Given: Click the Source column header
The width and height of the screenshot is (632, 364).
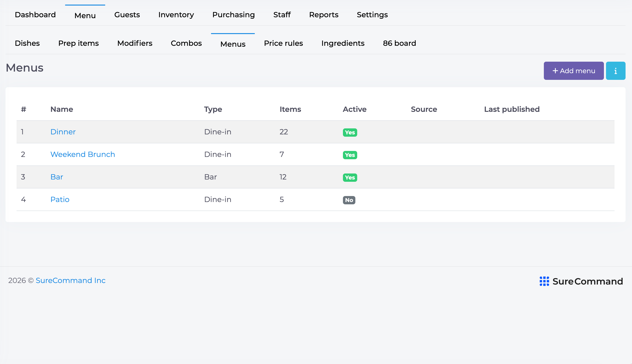Looking at the screenshot, I should coord(424,109).
